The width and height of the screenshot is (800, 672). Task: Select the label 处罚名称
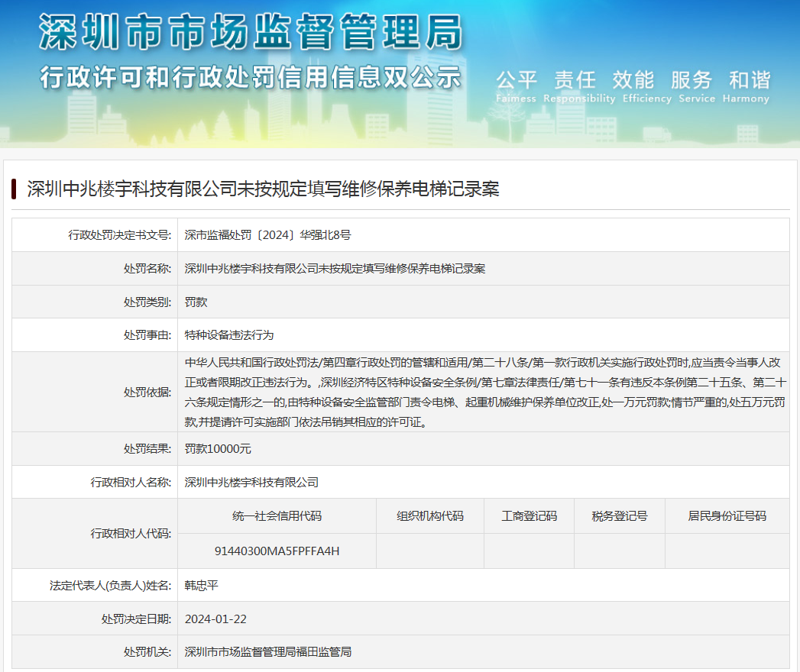point(147,269)
